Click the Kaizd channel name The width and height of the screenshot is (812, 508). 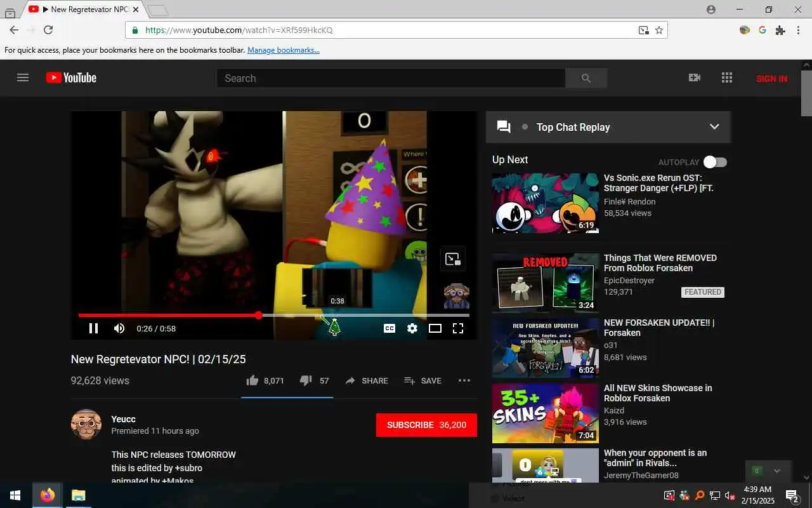[614, 410]
